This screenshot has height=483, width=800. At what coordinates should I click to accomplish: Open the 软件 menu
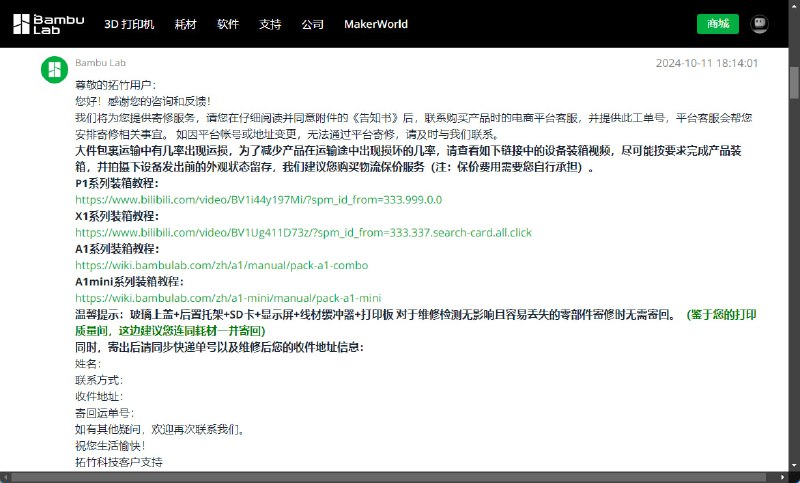[x=228, y=24]
